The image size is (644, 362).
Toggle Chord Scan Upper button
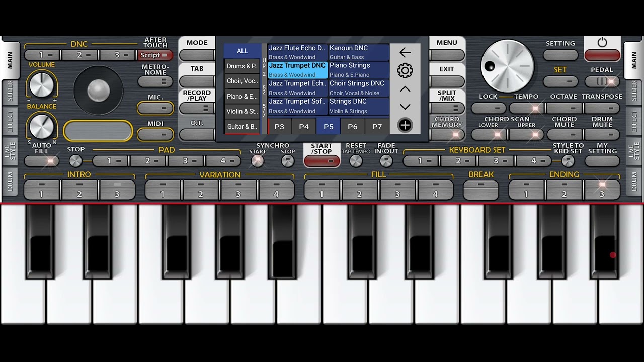526,135
